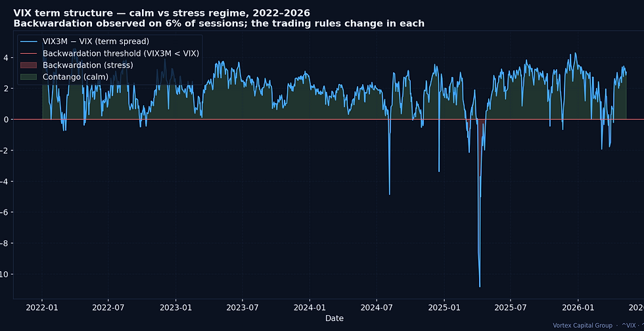644x331 pixels.
Task: Click the 'Date' axis title
Action: [334, 319]
